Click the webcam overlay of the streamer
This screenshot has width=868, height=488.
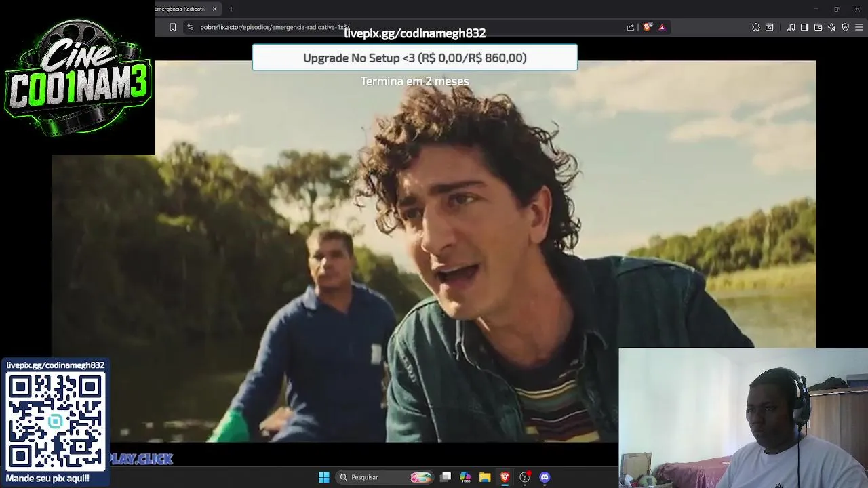tap(743, 418)
